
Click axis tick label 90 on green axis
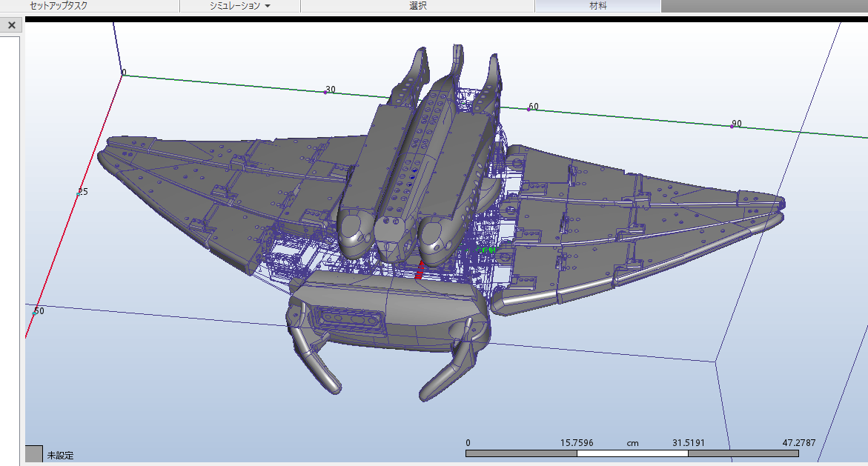pos(736,124)
